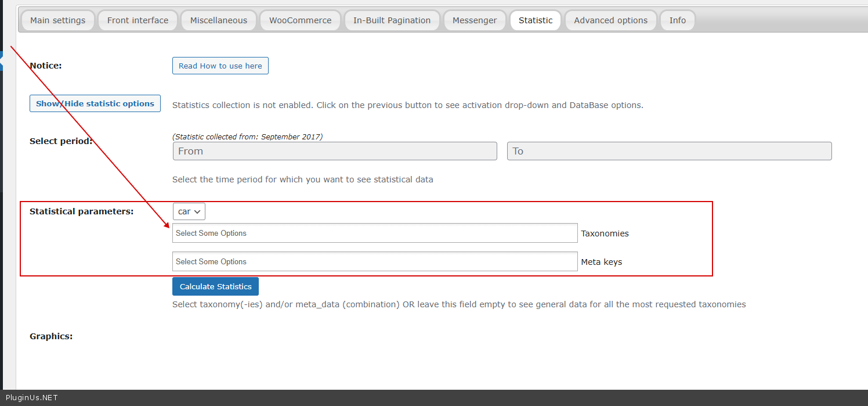Image resolution: width=868 pixels, height=406 pixels.
Task: Open the Meta keys multi-select box
Action: (375, 261)
